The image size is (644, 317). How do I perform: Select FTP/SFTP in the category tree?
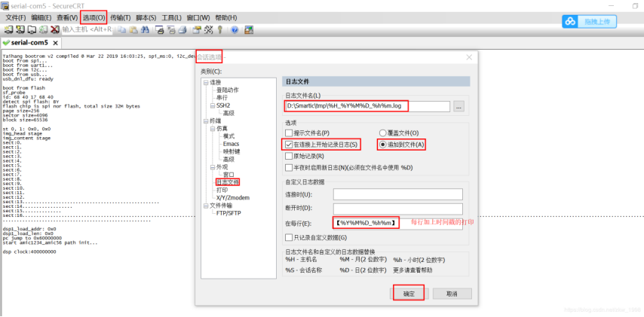(229, 213)
